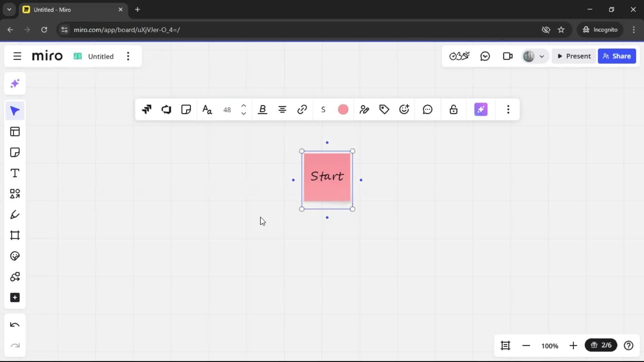Click the Untitled board name
Image resolution: width=644 pixels, height=362 pixels.
coord(101,57)
